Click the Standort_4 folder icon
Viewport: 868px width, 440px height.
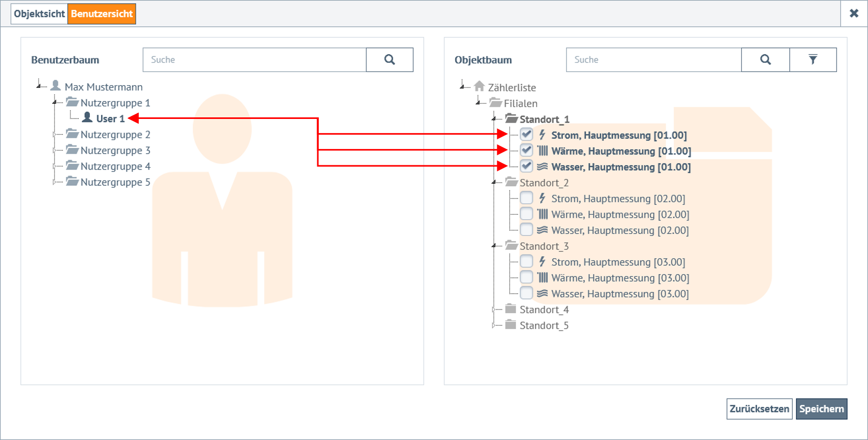pyautogui.click(x=510, y=309)
